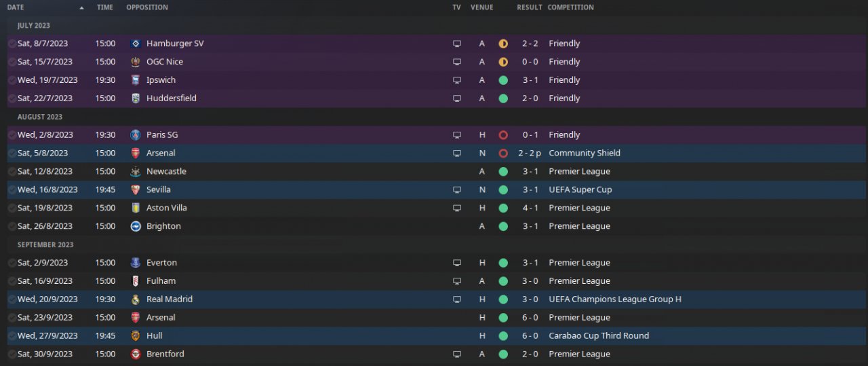Image resolution: width=868 pixels, height=366 pixels.
Task: Collapse the September 2023 month group
Action: (x=45, y=244)
